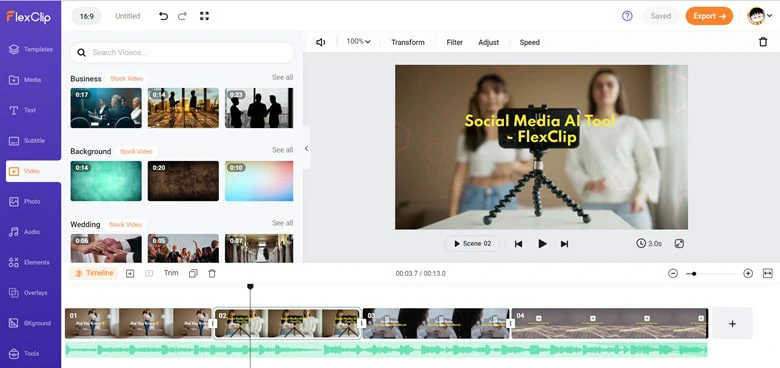Enter fullscreen editor mode

[x=204, y=16]
